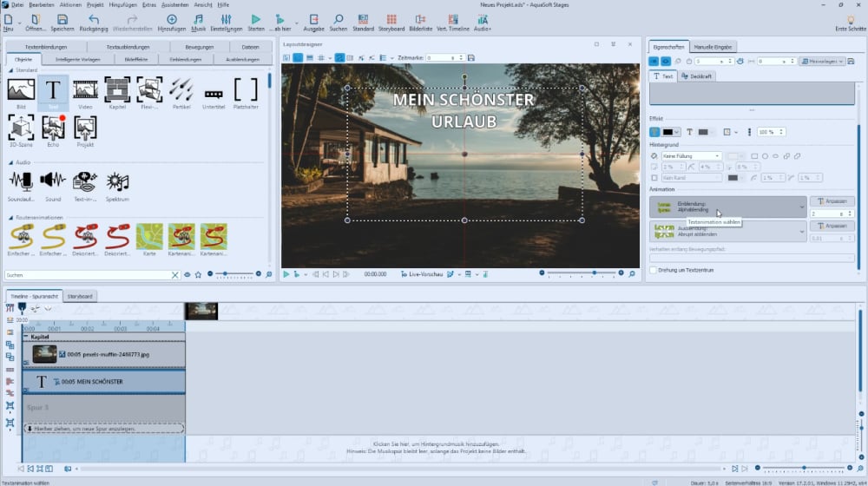Select the Untertitel object icon
This screenshot has width=868, height=486.
pos(214,92)
